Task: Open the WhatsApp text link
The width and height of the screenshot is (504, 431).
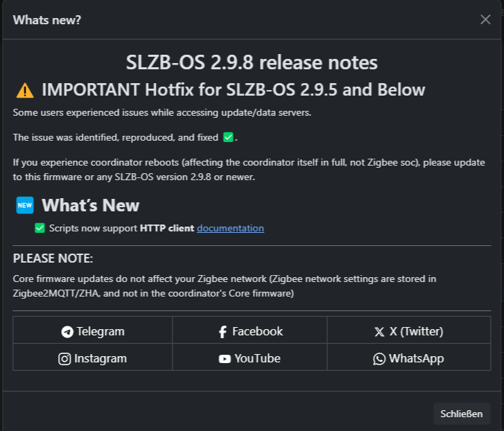Action: (x=416, y=359)
